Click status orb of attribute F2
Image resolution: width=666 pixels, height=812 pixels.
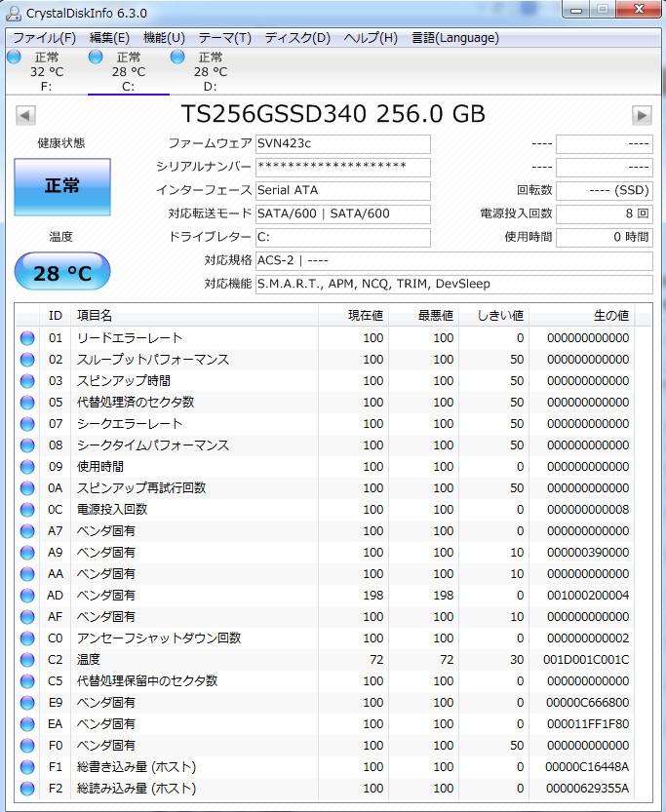click(27, 789)
